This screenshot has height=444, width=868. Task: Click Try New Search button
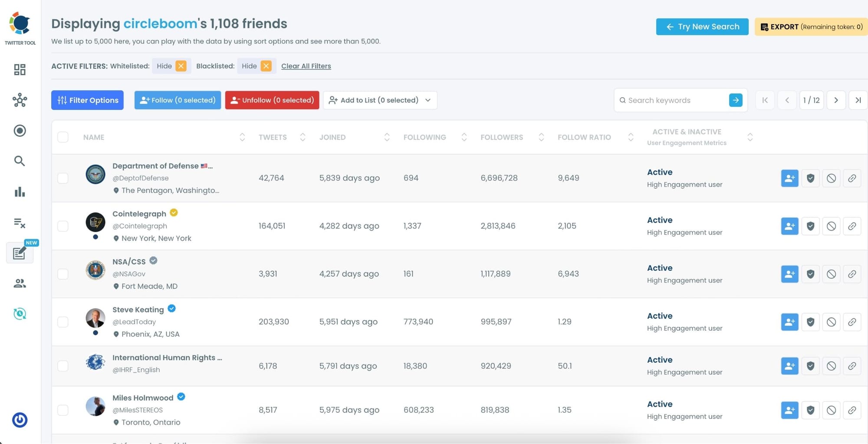point(702,26)
